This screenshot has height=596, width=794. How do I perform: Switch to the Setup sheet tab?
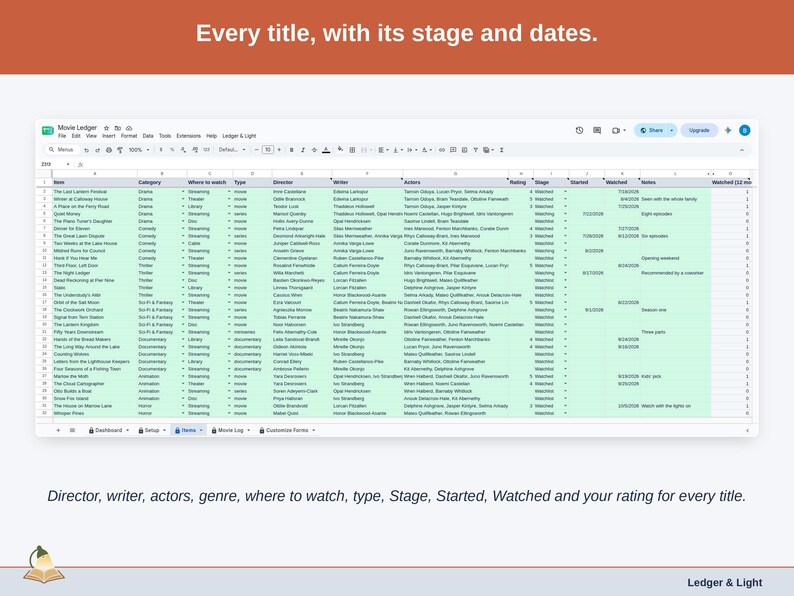point(151,430)
